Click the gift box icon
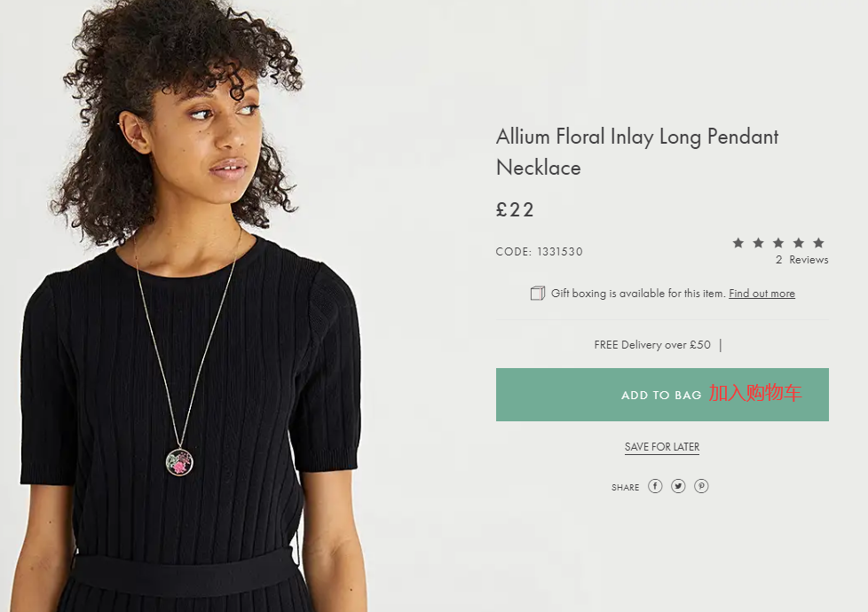 coord(537,294)
